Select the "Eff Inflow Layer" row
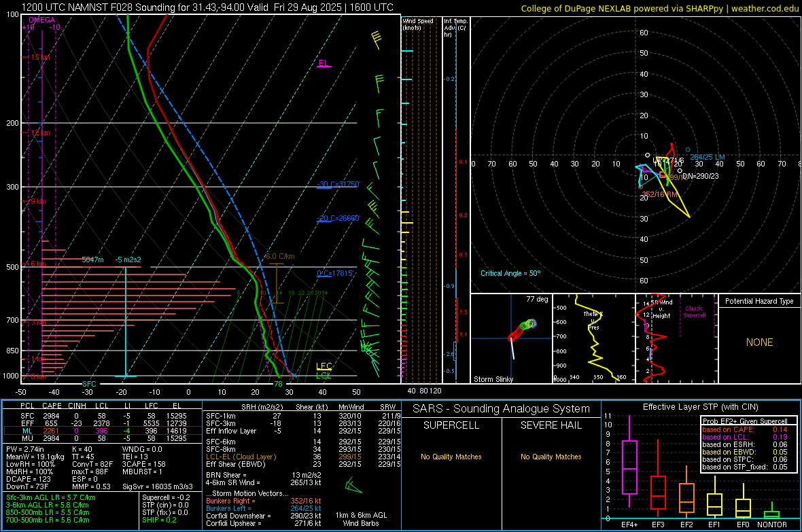Screen dimensions: 802x532 [303, 431]
